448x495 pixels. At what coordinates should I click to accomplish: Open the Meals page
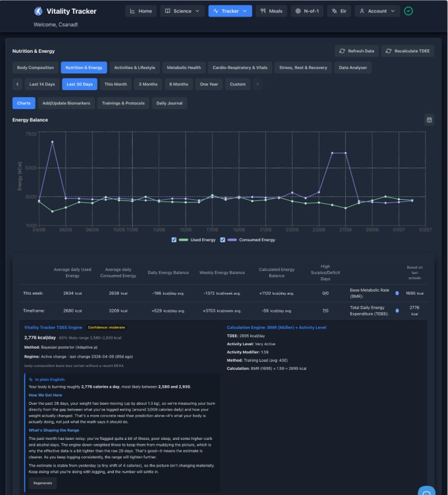tap(271, 11)
